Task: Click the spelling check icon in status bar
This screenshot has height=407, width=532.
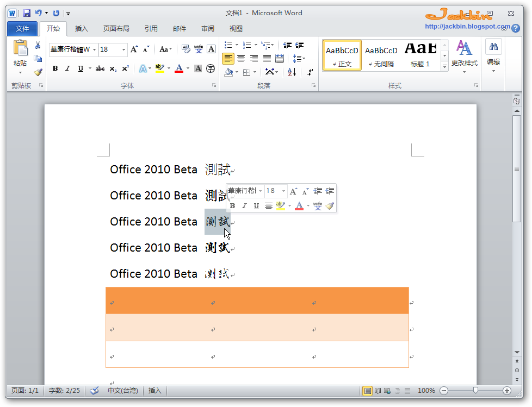Action: click(x=94, y=391)
